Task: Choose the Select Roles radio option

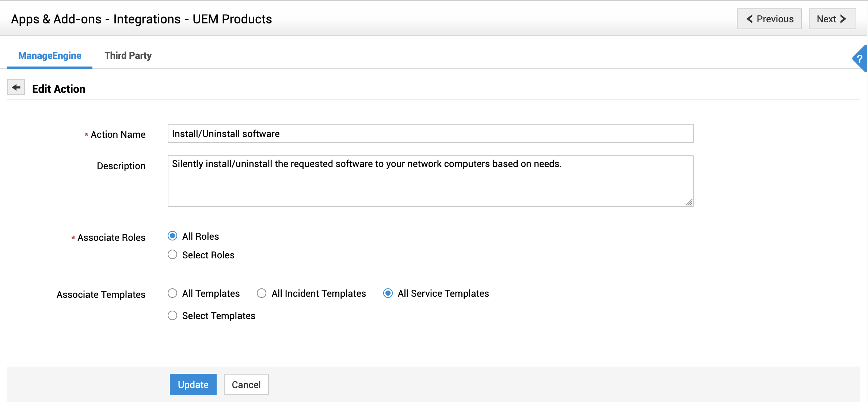Action: click(x=172, y=255)
